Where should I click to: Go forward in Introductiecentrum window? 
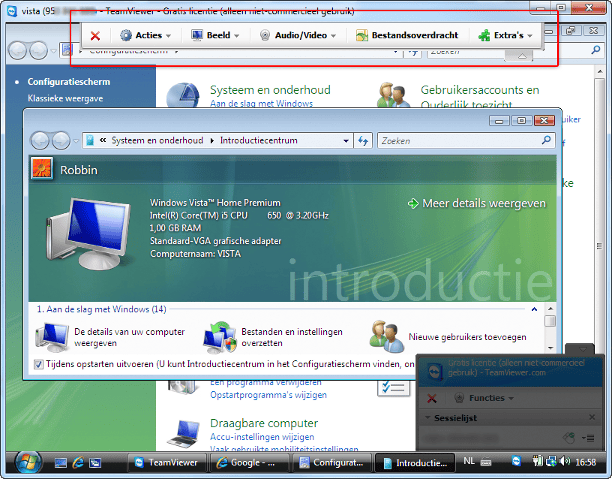click(x=61, y=141)
